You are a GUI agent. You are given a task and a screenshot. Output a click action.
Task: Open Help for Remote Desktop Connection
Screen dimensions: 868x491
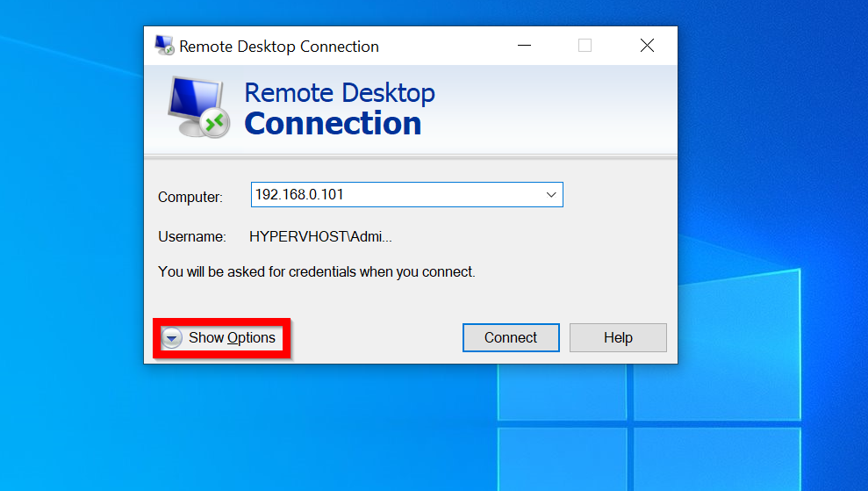tap(618, 337)
